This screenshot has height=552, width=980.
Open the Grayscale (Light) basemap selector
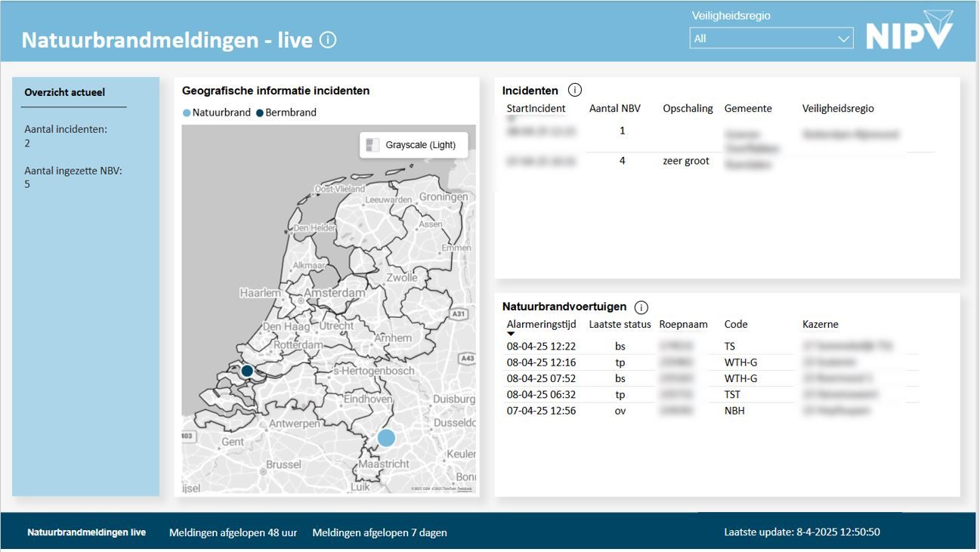[414, 143]
